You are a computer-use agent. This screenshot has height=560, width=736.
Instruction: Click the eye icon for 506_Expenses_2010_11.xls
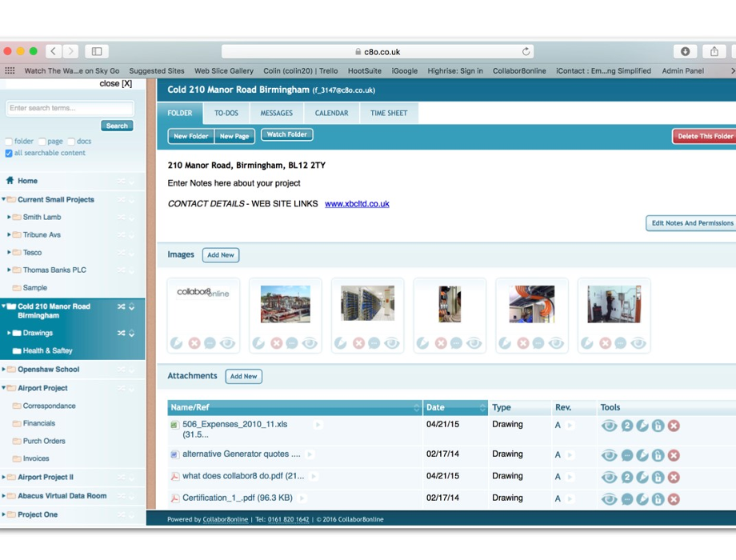610,426
